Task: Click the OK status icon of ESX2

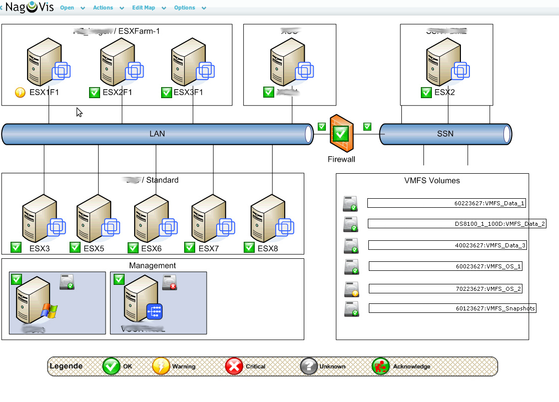Action: 426,93
